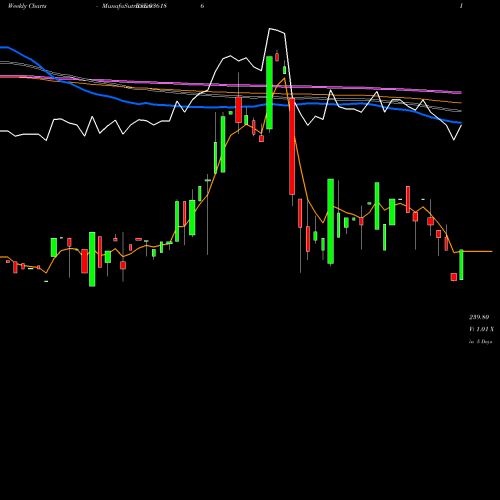Select the small red candle before the last green candle
500x500 pixels.
click(454, 277)
